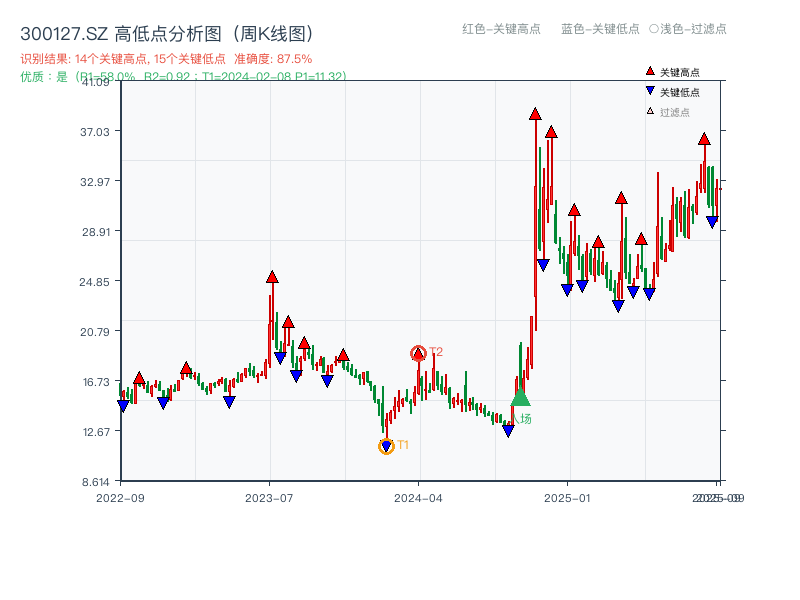Click the highest red triangle above the peak candle

(x=534, y=113)
